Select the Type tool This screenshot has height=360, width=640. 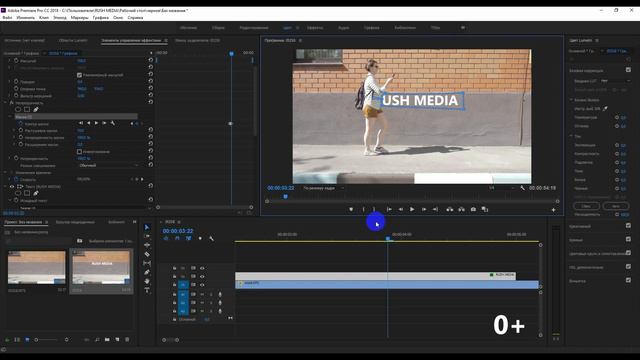(x=147, y=290)
